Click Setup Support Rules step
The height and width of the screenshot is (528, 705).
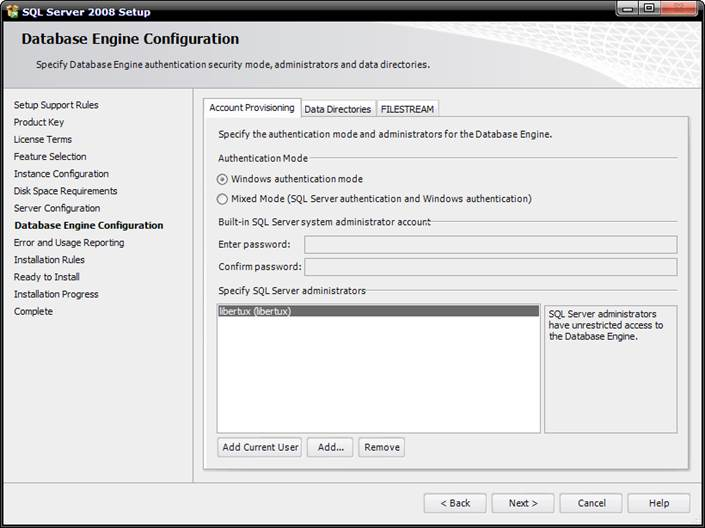tap(56, 105)
